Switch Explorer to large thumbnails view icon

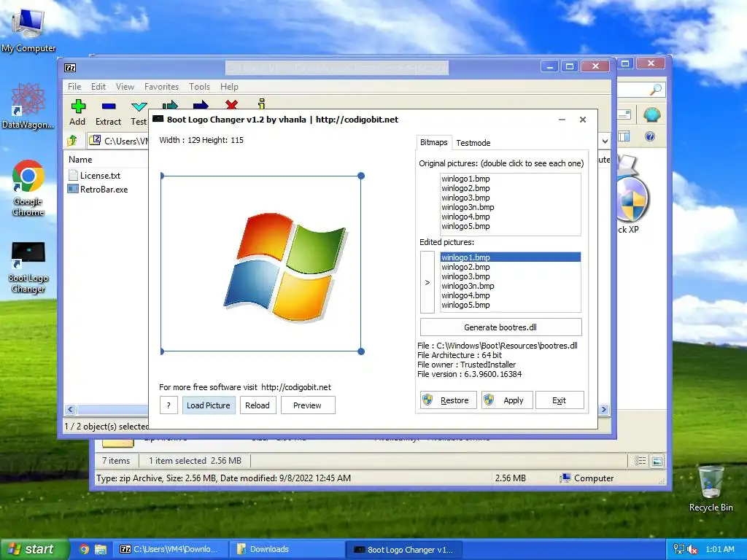(x=657, y=461)
